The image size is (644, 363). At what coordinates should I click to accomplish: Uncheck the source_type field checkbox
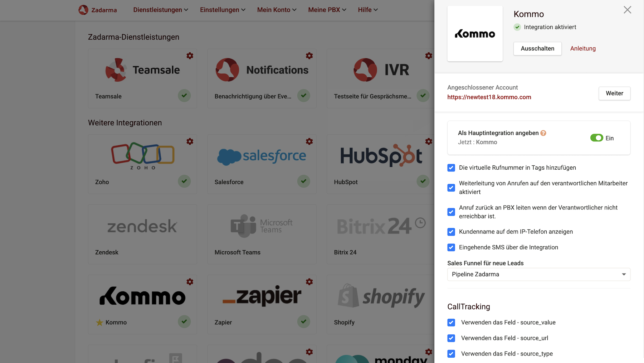451,354
